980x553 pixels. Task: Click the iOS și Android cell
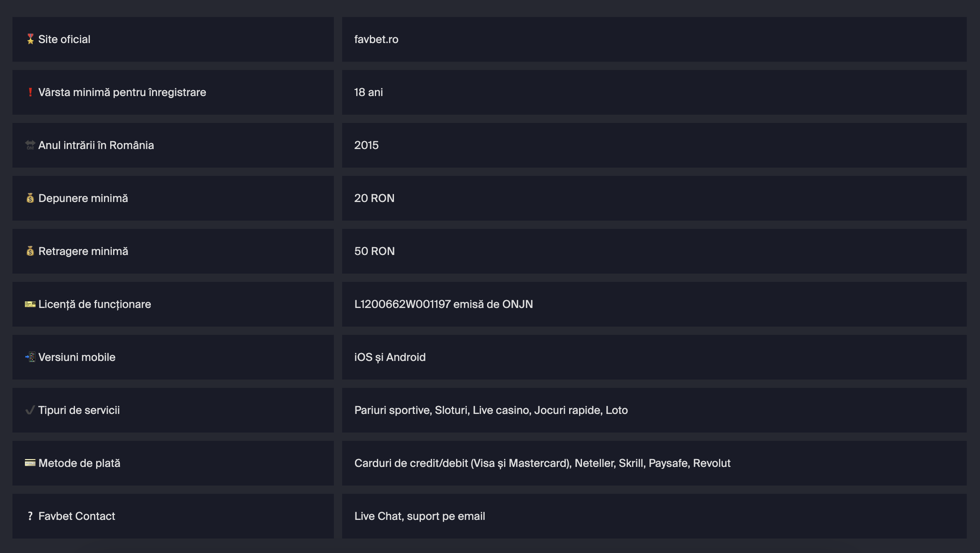click(654, 357)
